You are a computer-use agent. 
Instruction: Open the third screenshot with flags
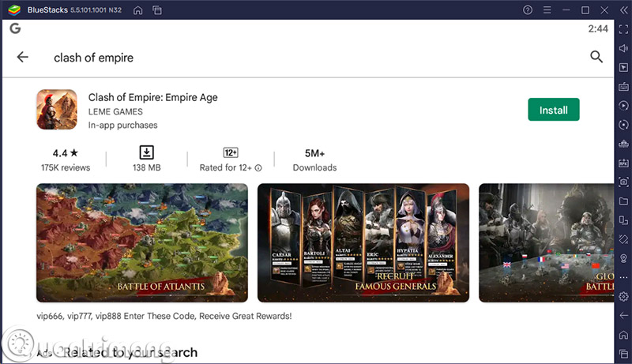coord(546,243)
